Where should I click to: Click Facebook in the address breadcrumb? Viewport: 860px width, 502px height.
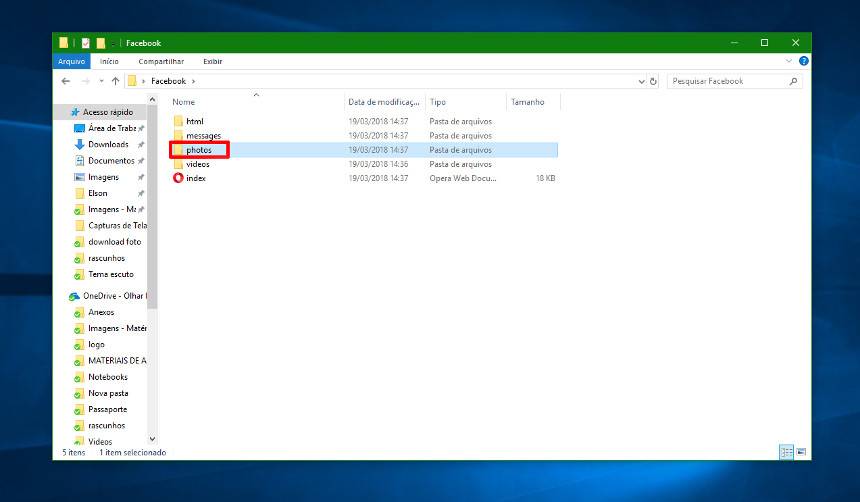[x=168, y=81]
